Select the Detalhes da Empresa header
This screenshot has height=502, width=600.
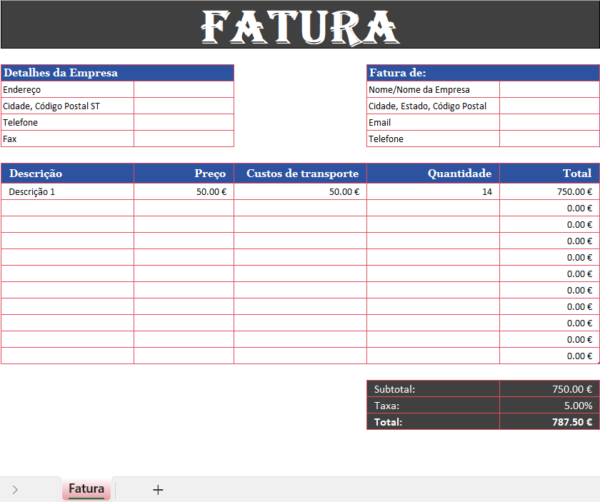pos(117,73)
